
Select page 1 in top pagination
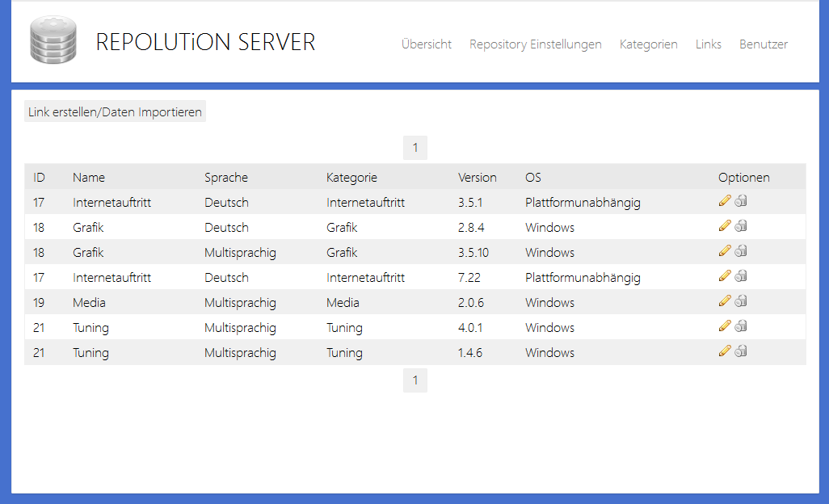coord(414,148)
